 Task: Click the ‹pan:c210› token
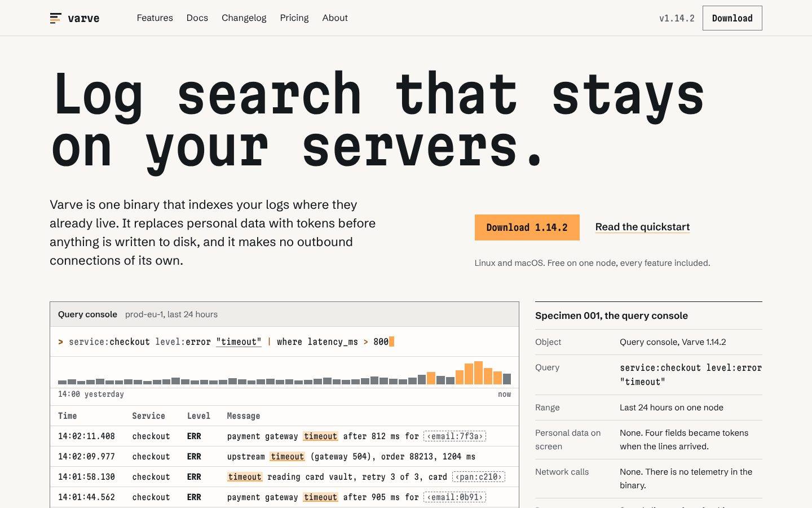tap(478, 477)
